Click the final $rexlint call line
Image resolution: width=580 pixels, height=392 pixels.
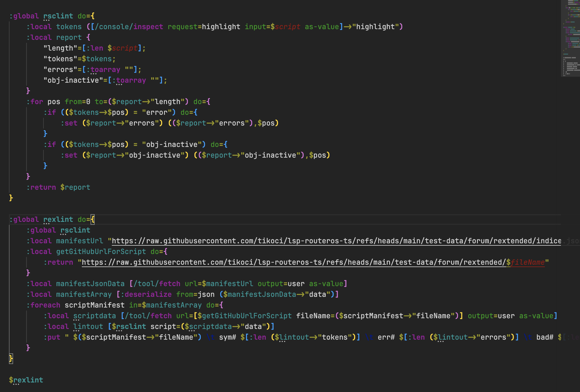[x=26, y=380]
